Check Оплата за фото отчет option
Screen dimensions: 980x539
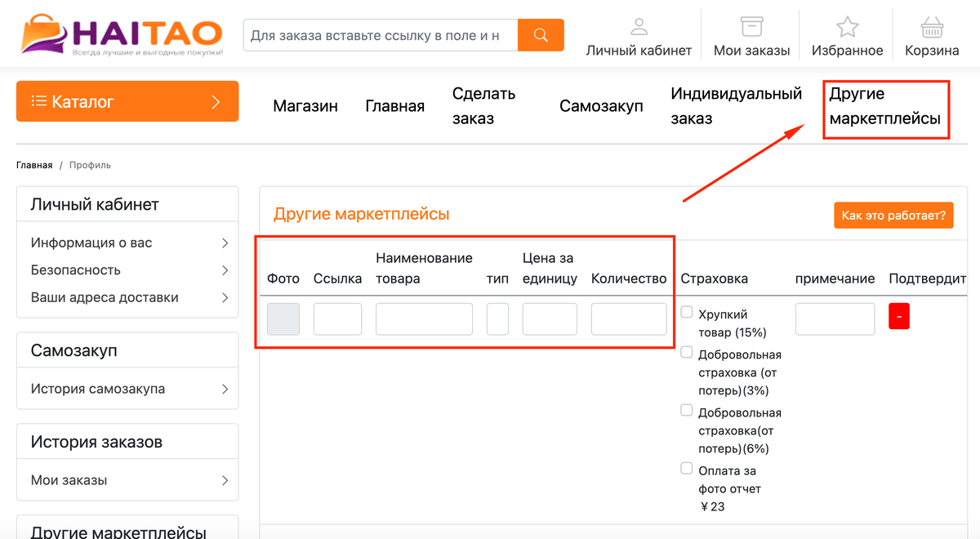[x=687, y=468]
